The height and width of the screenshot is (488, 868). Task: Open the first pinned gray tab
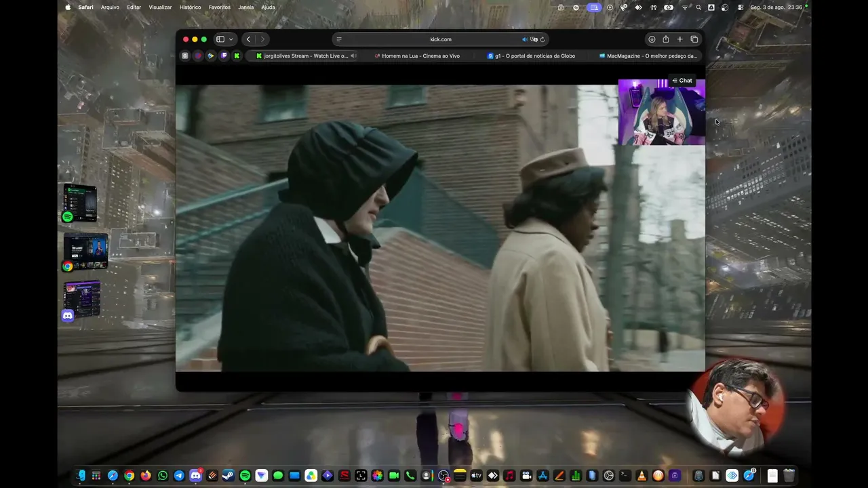[184, 56]
